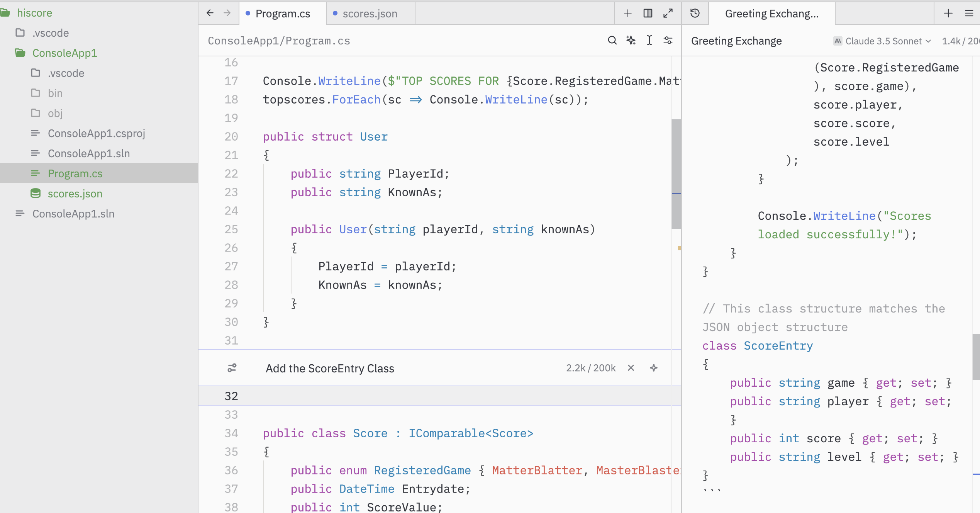Open editor controls sliders icon
Screen dimensions: 980x513
[x=668, y=41]
